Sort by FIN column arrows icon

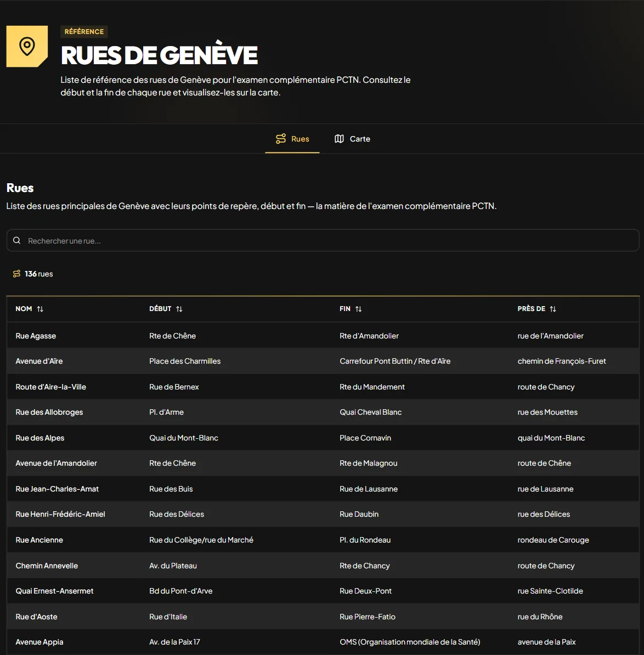(358, 309)
